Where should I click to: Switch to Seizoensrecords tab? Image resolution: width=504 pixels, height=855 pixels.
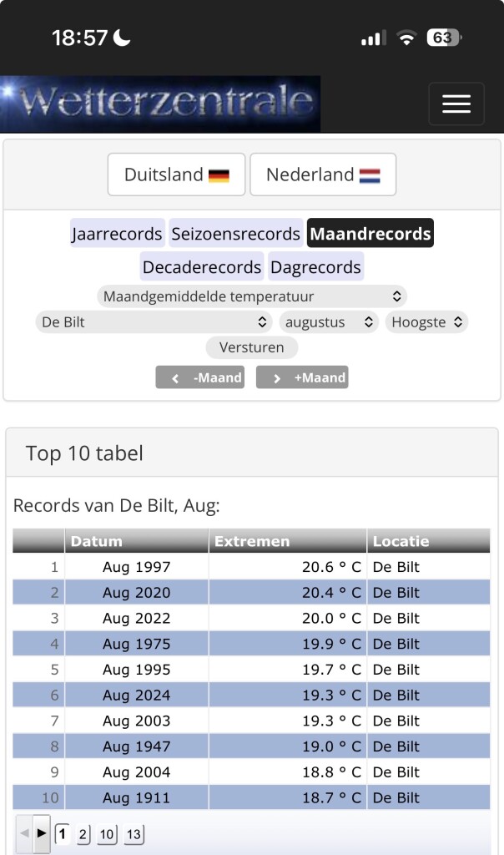tap(235, 234)
